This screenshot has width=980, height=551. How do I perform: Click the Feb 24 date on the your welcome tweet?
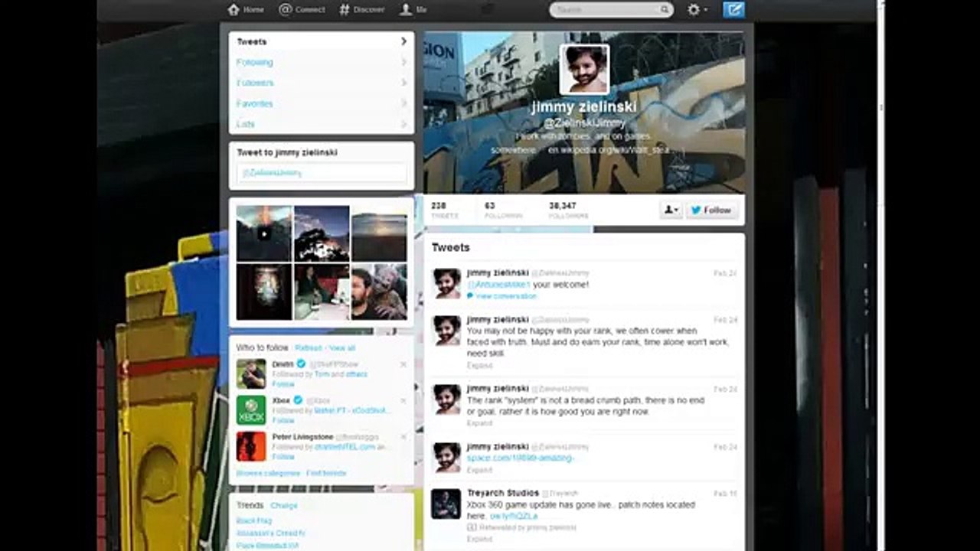pyautogui.click(x=726, y=273)
